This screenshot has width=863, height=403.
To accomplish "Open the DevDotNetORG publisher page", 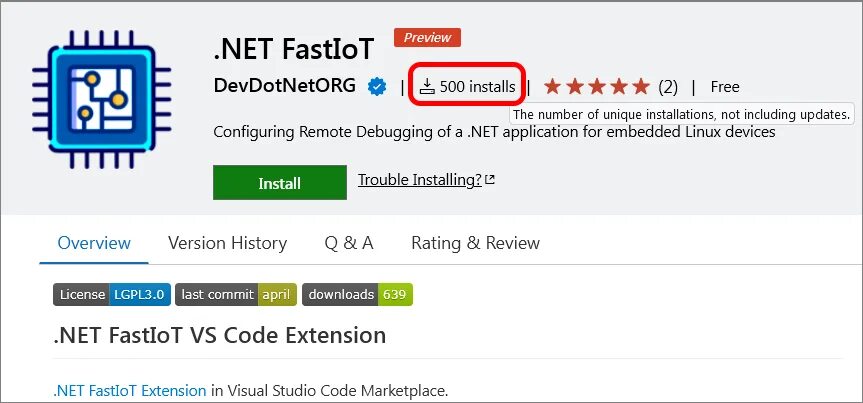I will (x=285, y=86).
